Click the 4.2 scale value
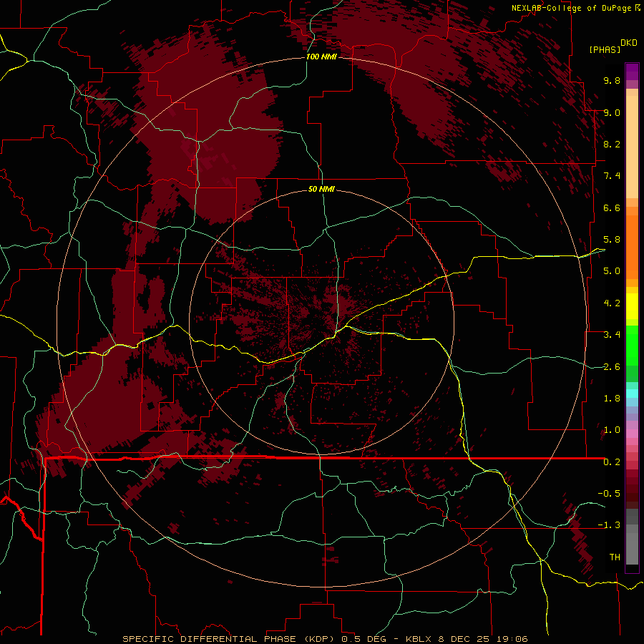Screen dimensions: 644x644 tap(612, 303)
